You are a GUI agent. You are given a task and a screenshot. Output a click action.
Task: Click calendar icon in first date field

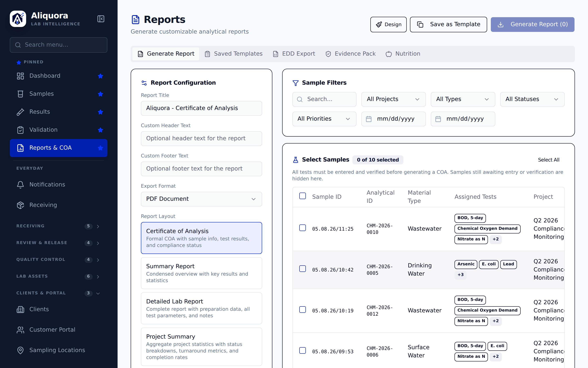369,119
